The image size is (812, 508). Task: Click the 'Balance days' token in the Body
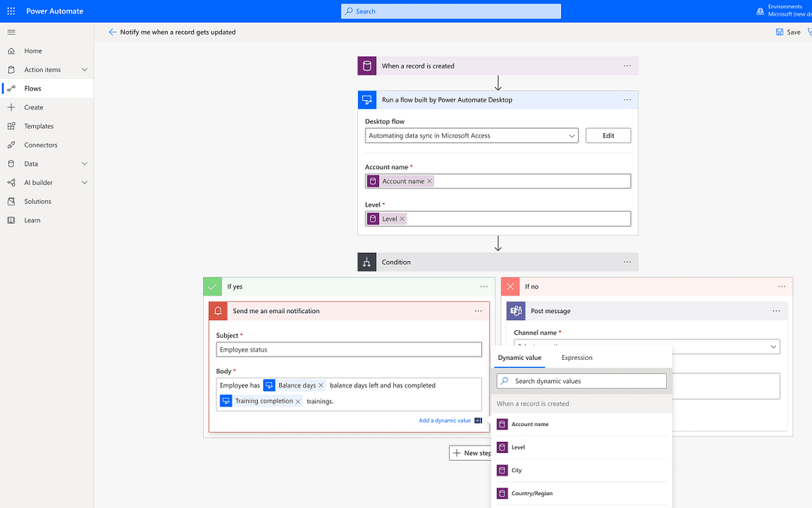294,385
